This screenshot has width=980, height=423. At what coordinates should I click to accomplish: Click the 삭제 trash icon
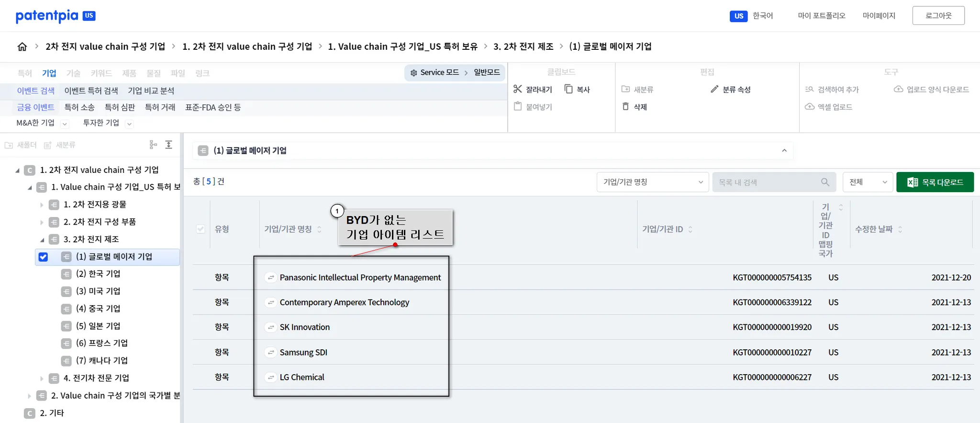(x=625, y=106)
